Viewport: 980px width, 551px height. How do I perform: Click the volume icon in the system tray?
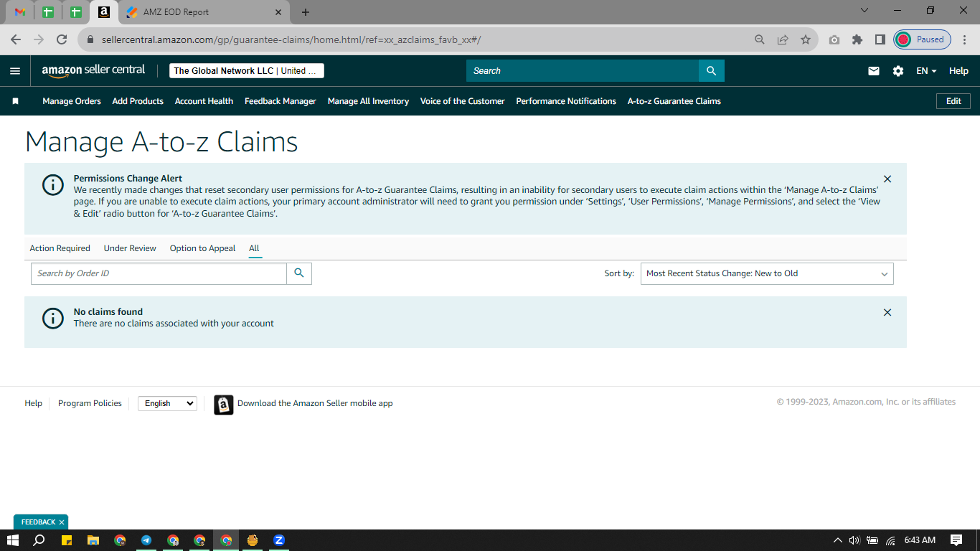[x=854, y=540]
